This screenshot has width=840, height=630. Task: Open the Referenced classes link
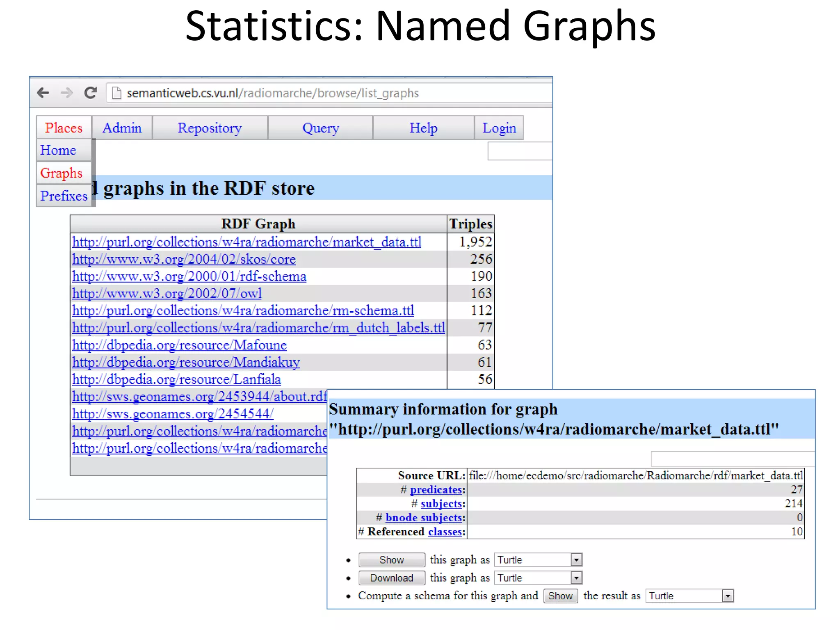pyautogui.click(x=445, y=532)
